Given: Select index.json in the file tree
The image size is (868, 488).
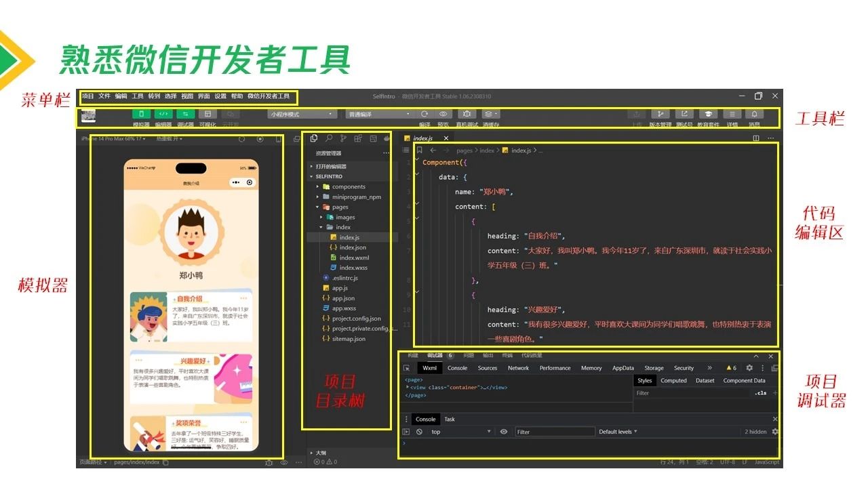Looking at the screenshot, I should coord(349,247).
